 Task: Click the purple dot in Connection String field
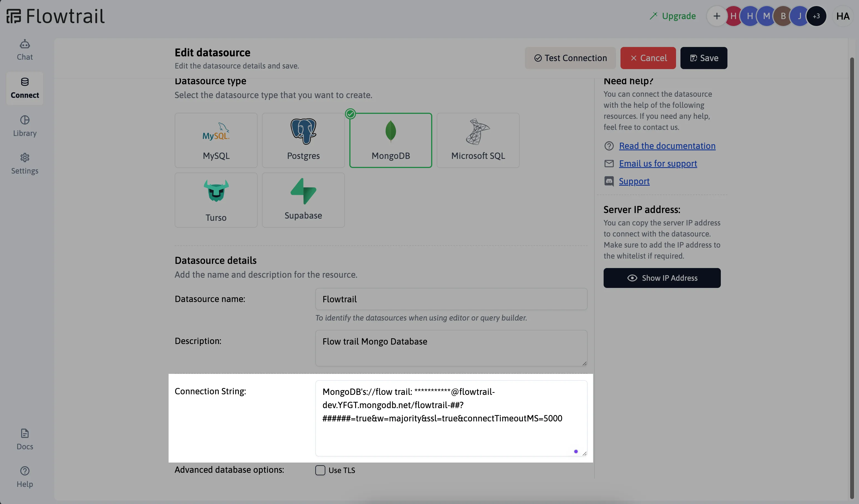[576, 452]
